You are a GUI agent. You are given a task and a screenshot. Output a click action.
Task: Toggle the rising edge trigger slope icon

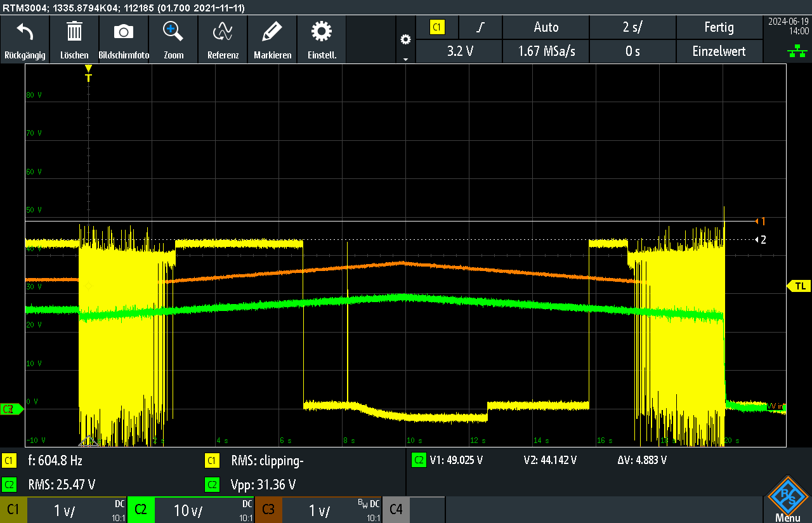tap(481, 27)
